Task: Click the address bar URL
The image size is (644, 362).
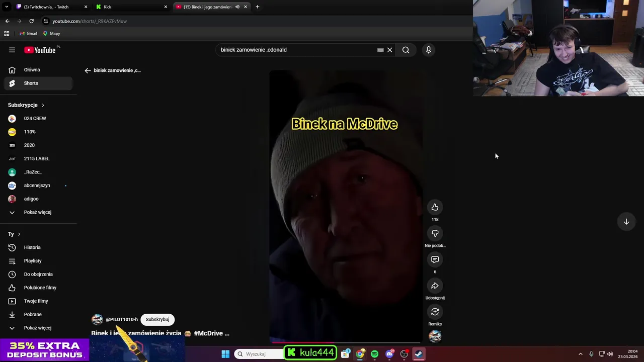Action: coord(90,21)
